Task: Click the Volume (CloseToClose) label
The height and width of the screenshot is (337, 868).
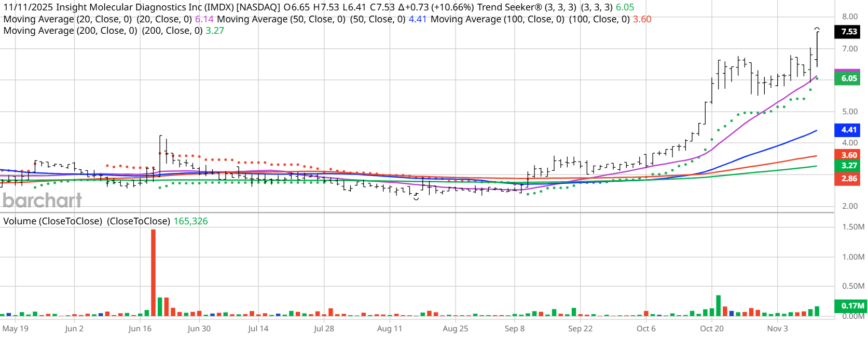Action: tap(52, 221)
